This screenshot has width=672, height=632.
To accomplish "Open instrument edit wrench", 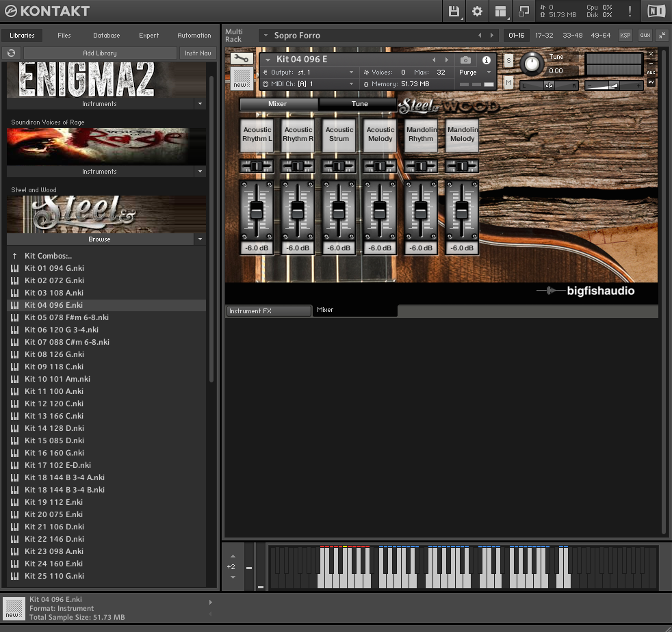I will tap(242, 58).
